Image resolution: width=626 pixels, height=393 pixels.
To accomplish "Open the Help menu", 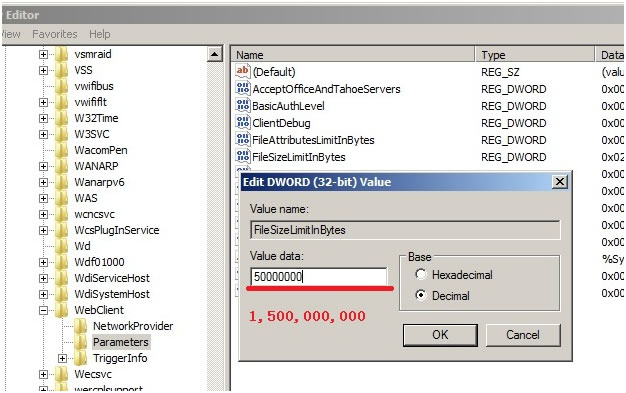I will [100, 34].
